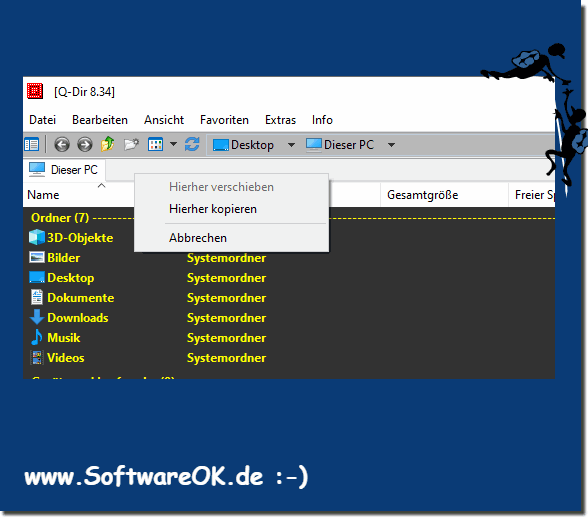Click the Dieser PC toolbar shortcut
588x518 pixels.
coord(340,145)
